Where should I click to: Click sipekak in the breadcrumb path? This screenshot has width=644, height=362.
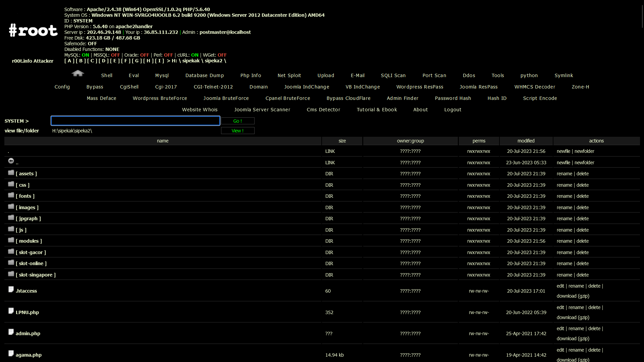(191, 61)
